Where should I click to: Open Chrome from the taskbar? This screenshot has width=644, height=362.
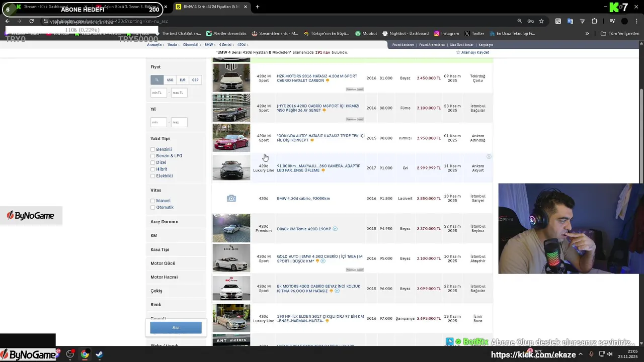pos(85,354)
